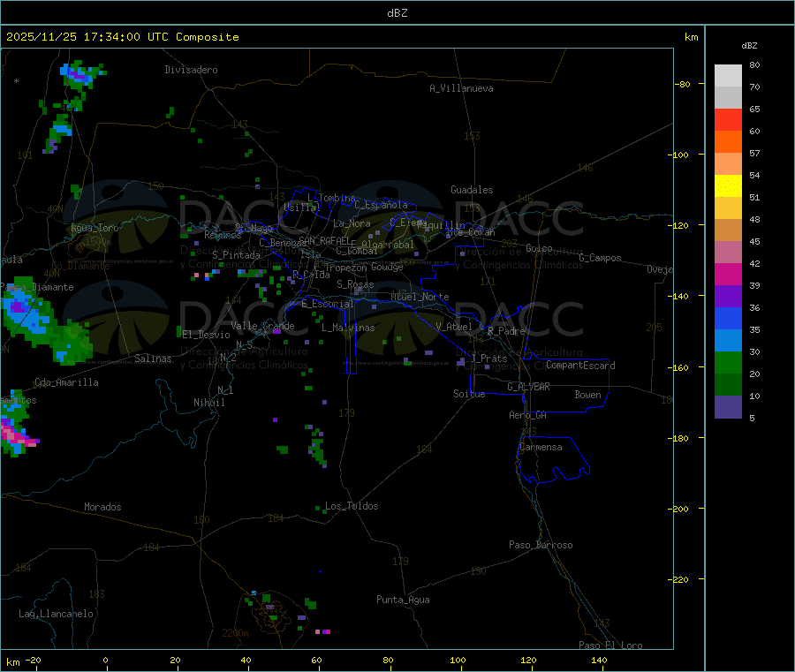The height and width of the screenshot is (672, 795).
Task: Click the V_Atuel map label
Action: pos(454,327)
